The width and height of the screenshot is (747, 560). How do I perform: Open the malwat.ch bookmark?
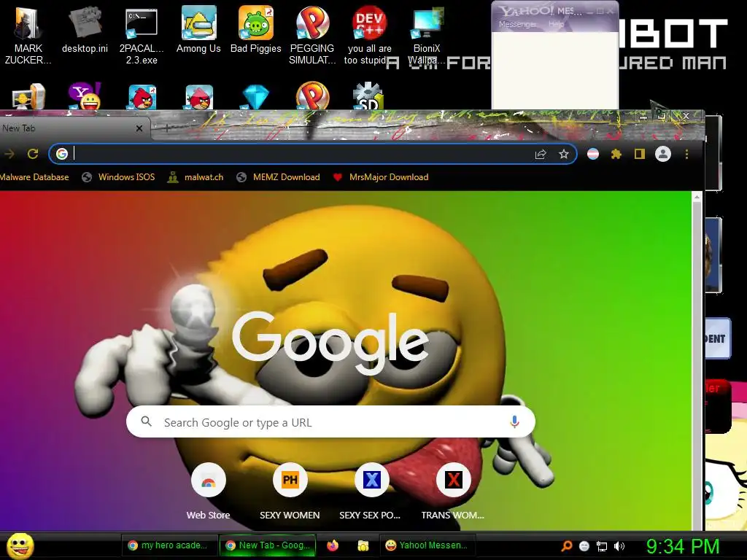pos(196,177)
